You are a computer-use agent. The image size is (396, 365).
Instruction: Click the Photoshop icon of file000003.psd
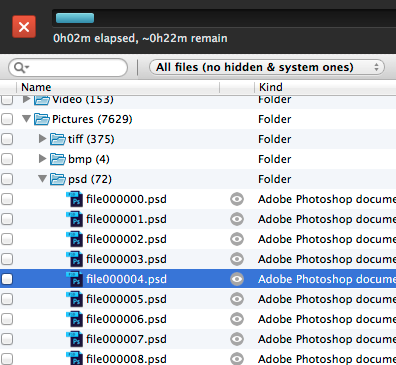click(74, 259)
